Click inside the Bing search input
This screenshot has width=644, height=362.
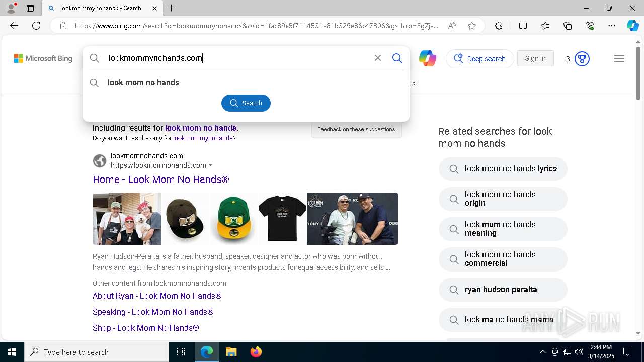[x=236, y=58]
